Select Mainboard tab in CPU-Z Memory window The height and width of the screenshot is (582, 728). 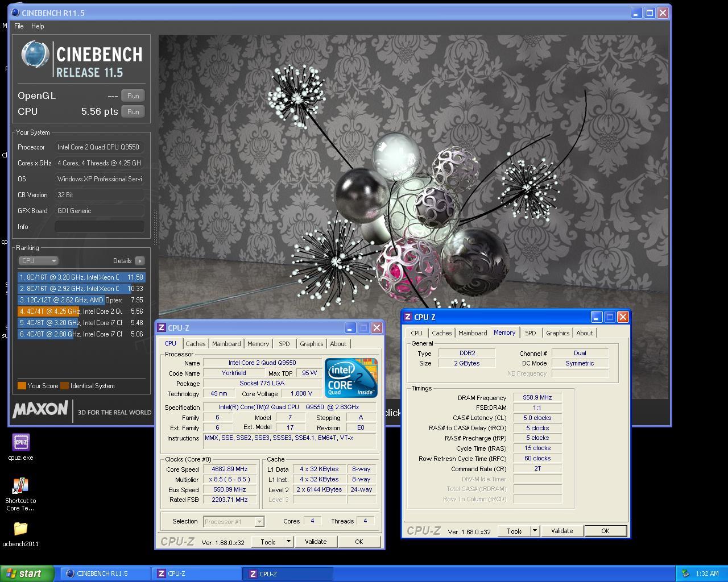473,333
